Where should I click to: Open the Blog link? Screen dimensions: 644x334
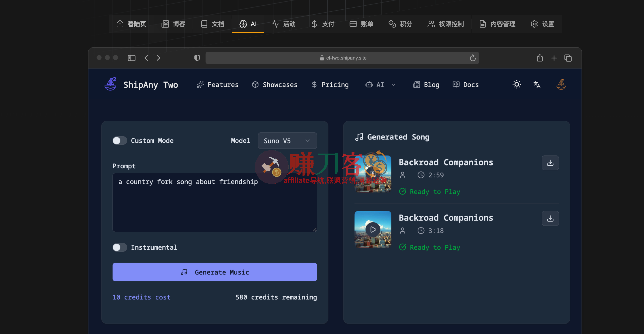pos(426,85)
